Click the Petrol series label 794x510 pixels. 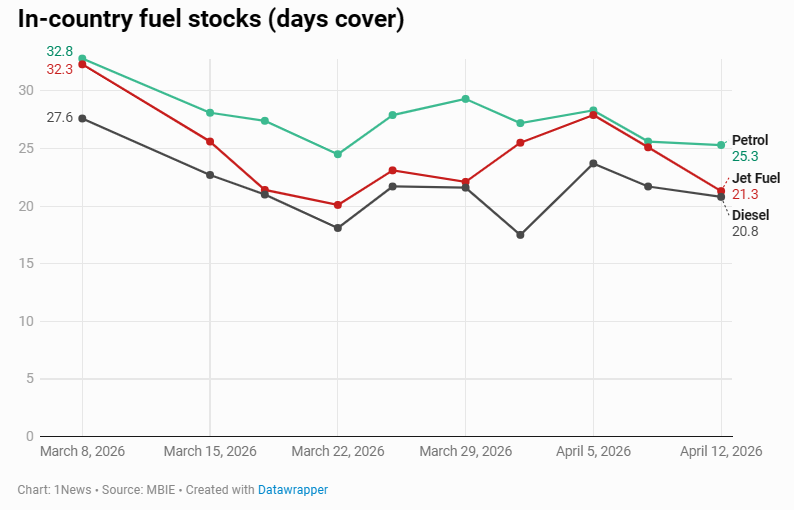[750, 140]
